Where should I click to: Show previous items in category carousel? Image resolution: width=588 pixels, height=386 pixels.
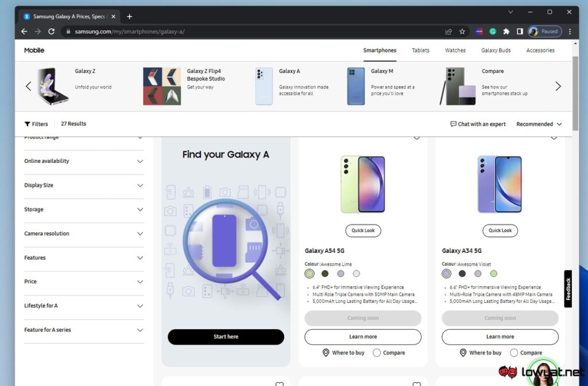(x=28, y=86)
